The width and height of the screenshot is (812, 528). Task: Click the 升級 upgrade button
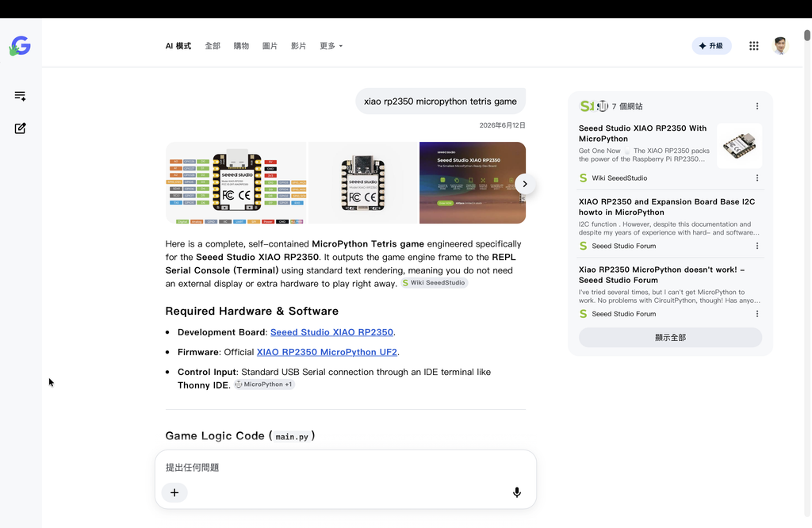click(x=711, y=46)
